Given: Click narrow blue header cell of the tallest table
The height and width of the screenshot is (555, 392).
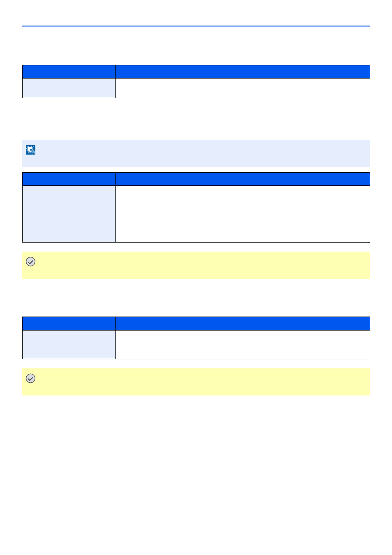Looking at the screenshot, I should tap(69, 179).
